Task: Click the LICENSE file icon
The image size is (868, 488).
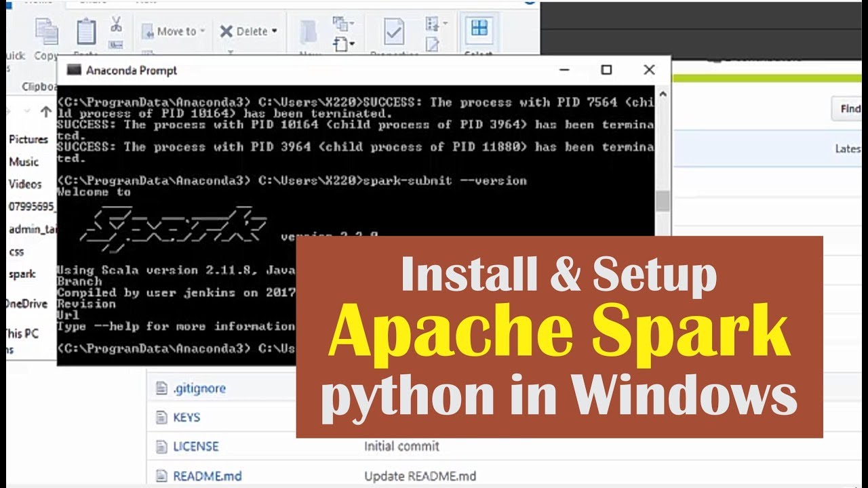Action: point(161,447)
